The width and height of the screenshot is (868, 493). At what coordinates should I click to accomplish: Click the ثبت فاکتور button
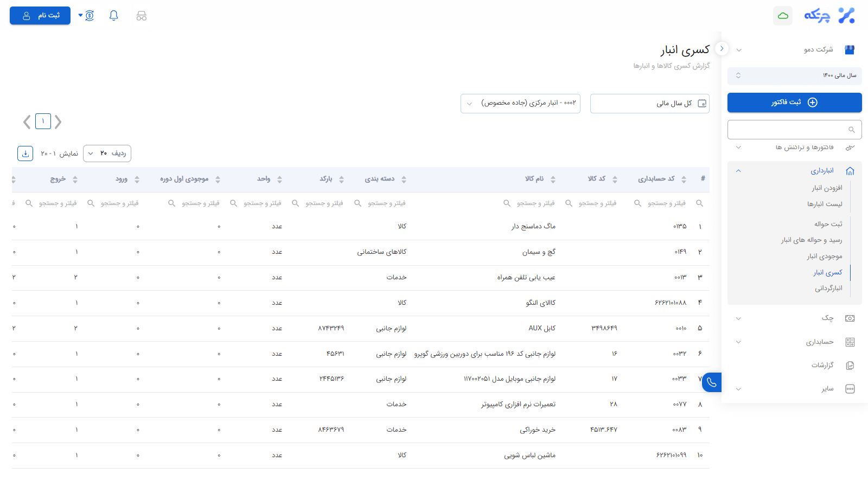point(794,103)
